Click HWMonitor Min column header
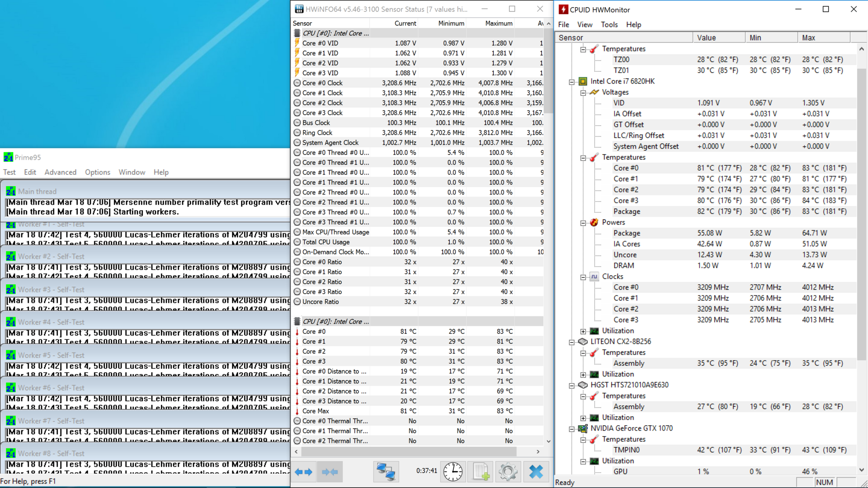Screen dimensions: 868x488 771,38
